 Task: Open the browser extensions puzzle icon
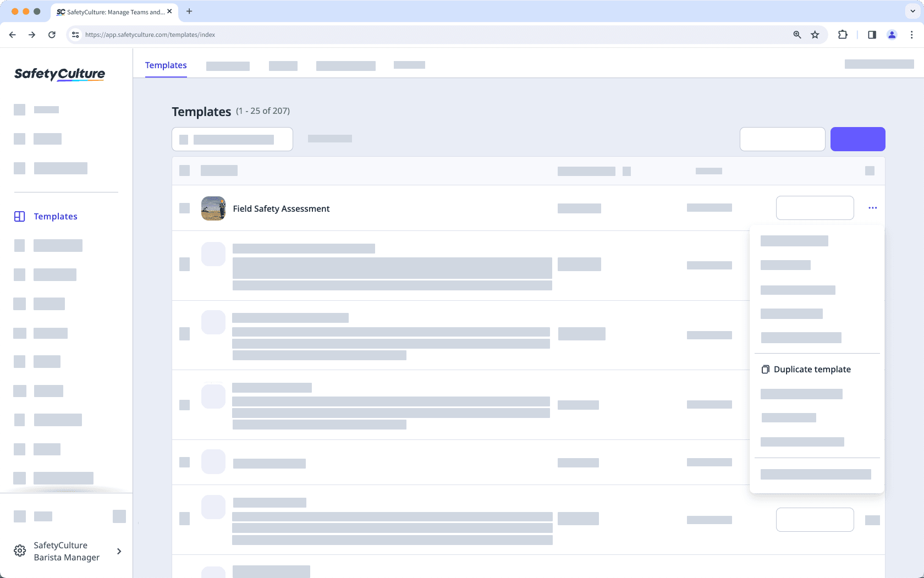tap(843, 34)
